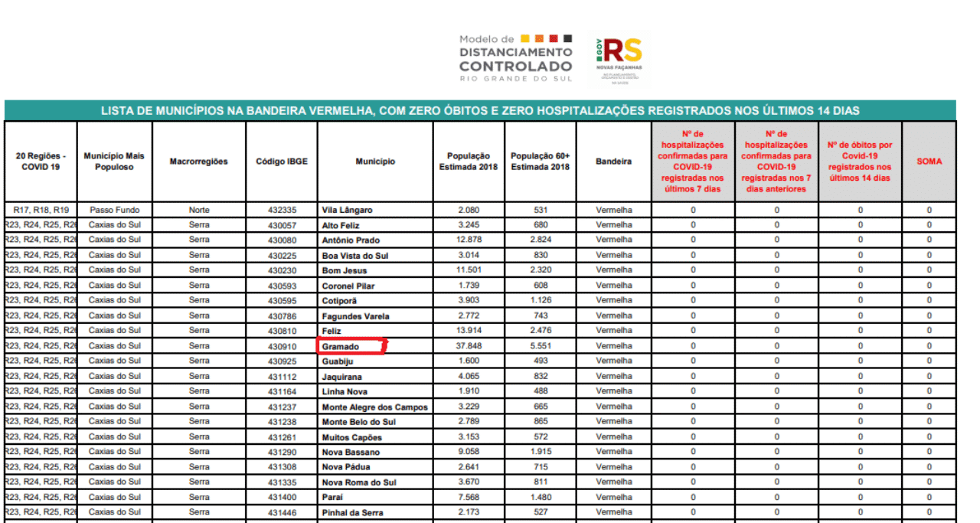Click the Distanciamento Controlado logo text
Image resolution: width=980 pixels, height=523 pixels.
[515, 58]
